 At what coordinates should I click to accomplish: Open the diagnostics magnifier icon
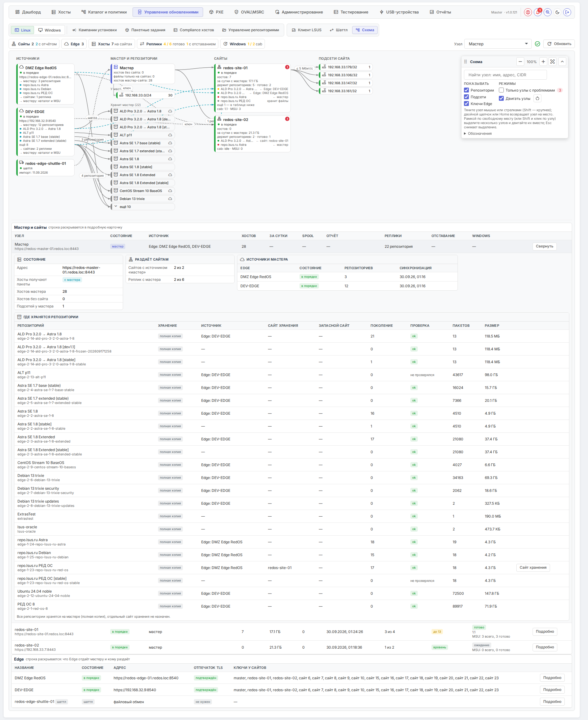pyautogui.click(x=547, y=12)
